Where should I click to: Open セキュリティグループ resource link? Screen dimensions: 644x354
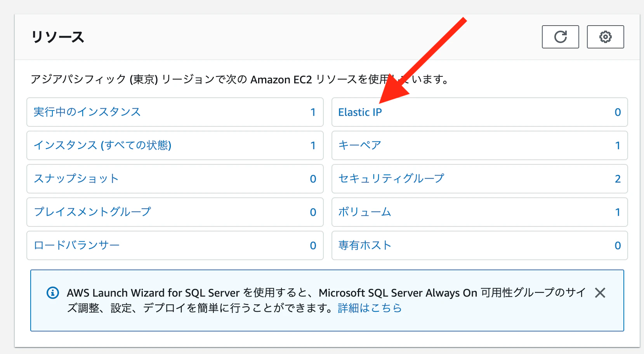tap(391, 179)
